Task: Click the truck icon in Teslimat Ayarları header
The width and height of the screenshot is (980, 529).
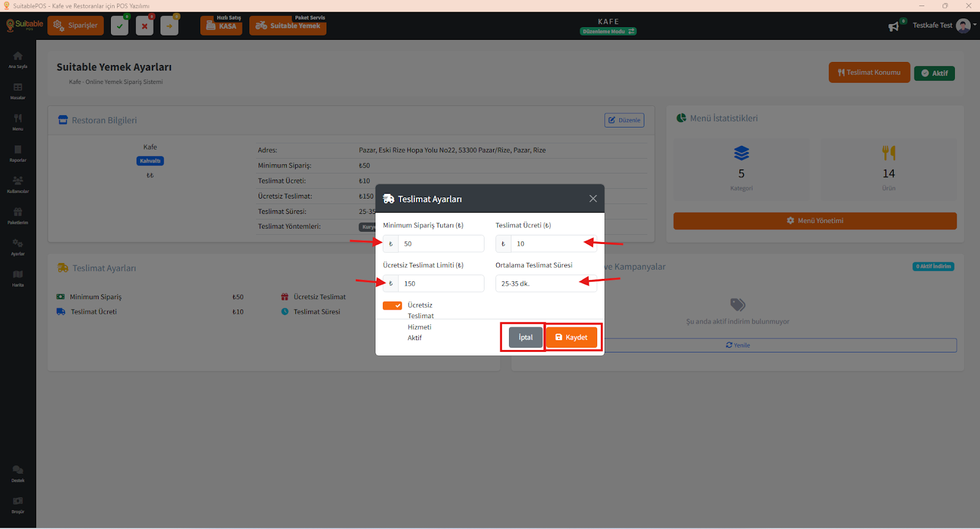Action: [388, 199]
